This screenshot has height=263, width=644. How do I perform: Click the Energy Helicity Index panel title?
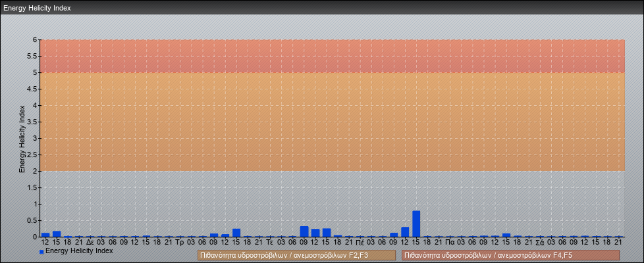(37, 8)
